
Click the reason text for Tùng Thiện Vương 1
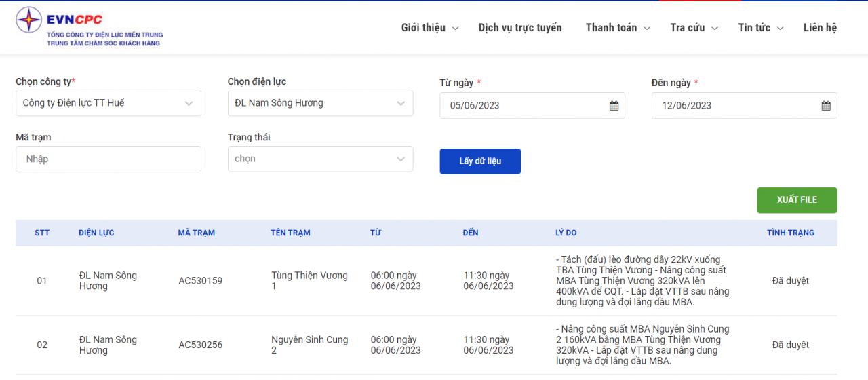click(642, 281)
